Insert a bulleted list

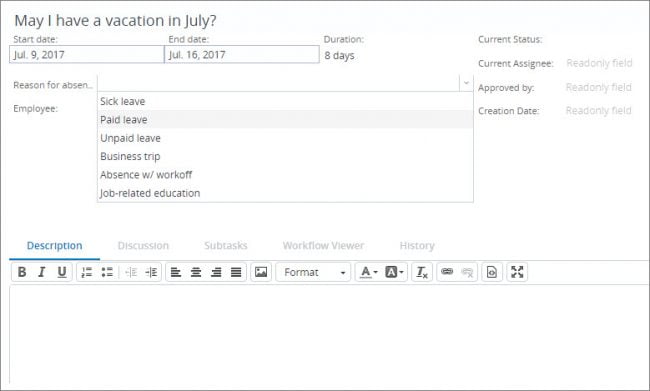(x=107, y=272)
